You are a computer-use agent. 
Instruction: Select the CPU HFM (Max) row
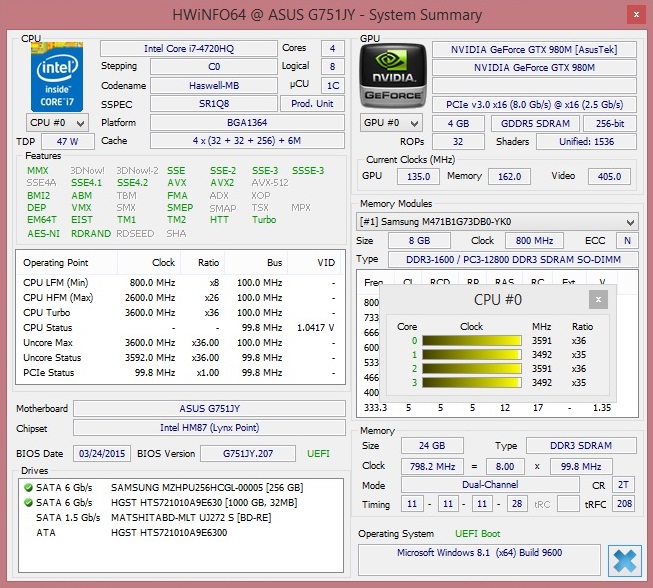click(179, 298)
